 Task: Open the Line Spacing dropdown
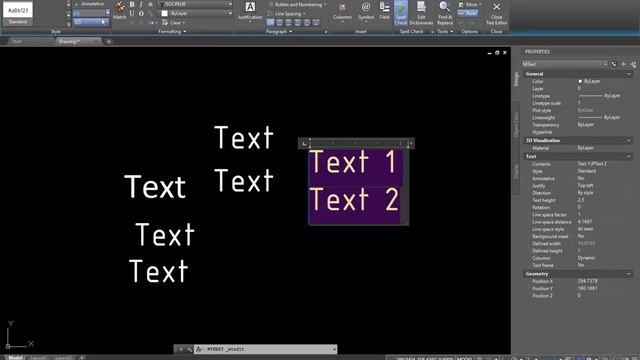click(287, 13)
